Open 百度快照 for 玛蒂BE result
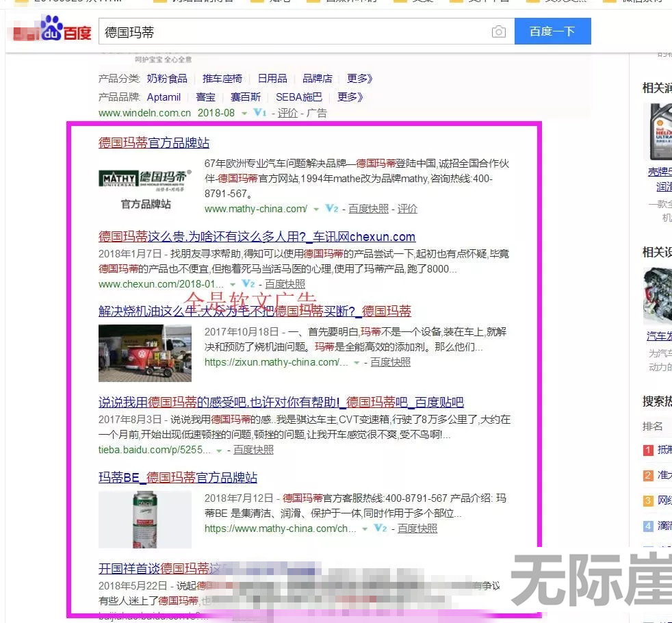Screen dimensions: 672x623 tap(417, 529)
